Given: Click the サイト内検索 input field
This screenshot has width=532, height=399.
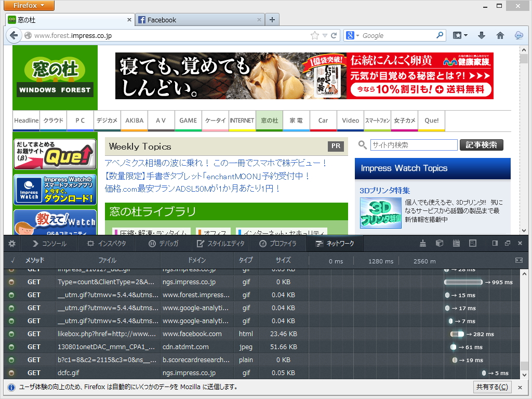Looking at the screenshot, I should (413, 144).
